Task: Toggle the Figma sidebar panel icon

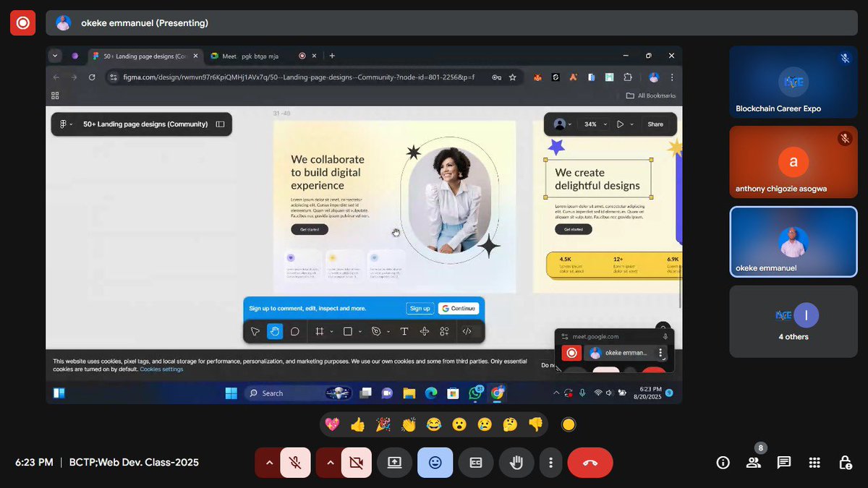Action: [220, 124]
